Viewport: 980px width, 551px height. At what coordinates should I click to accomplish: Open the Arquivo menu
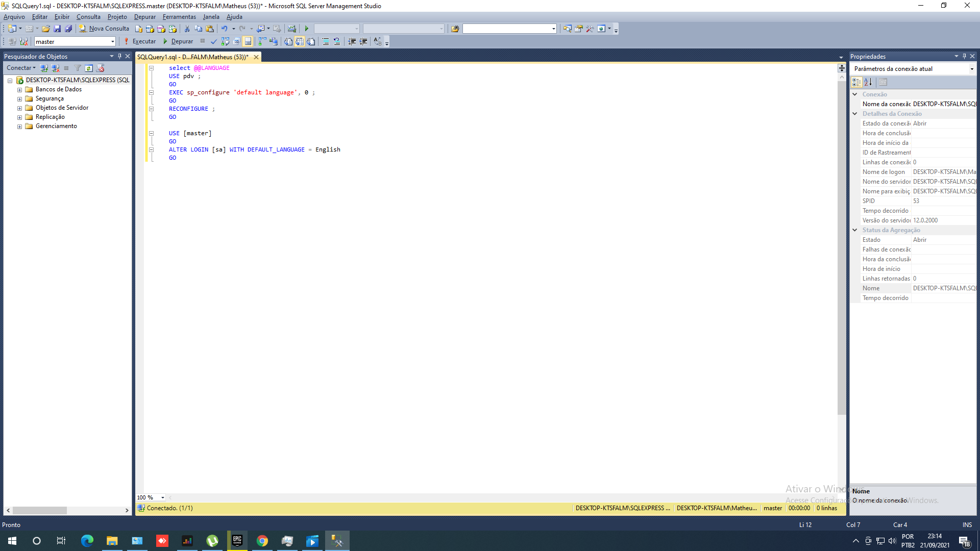[x=14, y=17]
